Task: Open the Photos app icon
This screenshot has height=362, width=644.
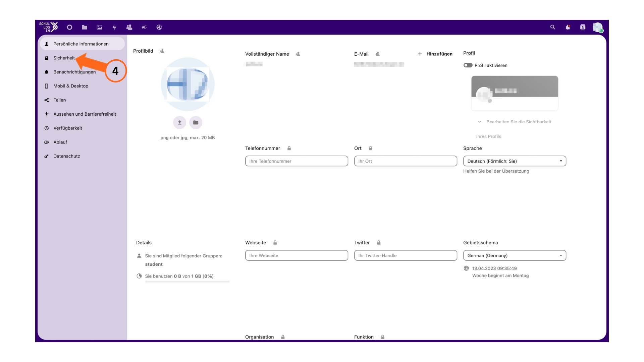Action: coord(100,27)
